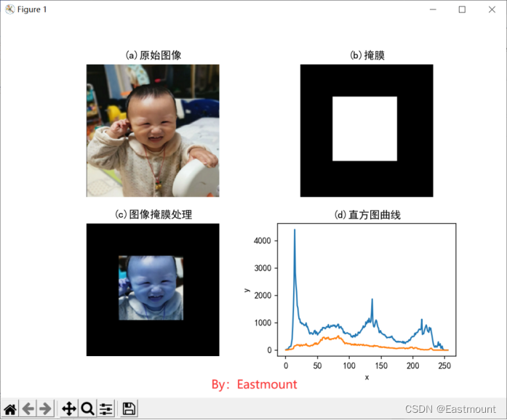This screenshot has height=420, width=507.
Task: Click the original baby photo subplot
Action: 153,131
